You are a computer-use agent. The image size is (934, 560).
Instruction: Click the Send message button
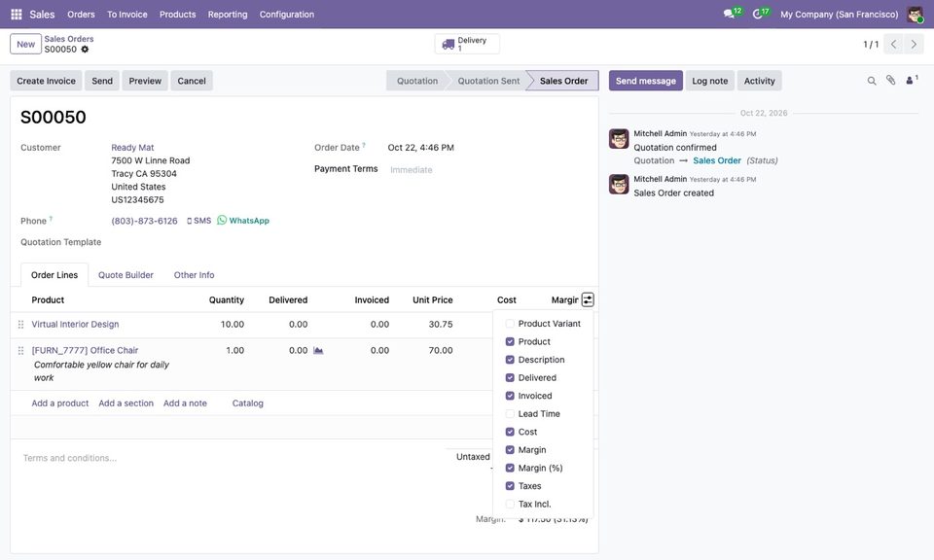(646, 81)
